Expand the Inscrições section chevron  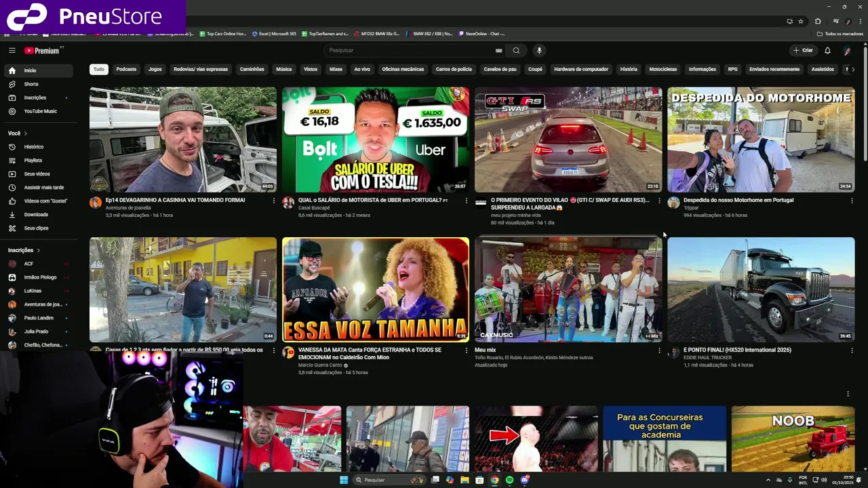(39, 250)
